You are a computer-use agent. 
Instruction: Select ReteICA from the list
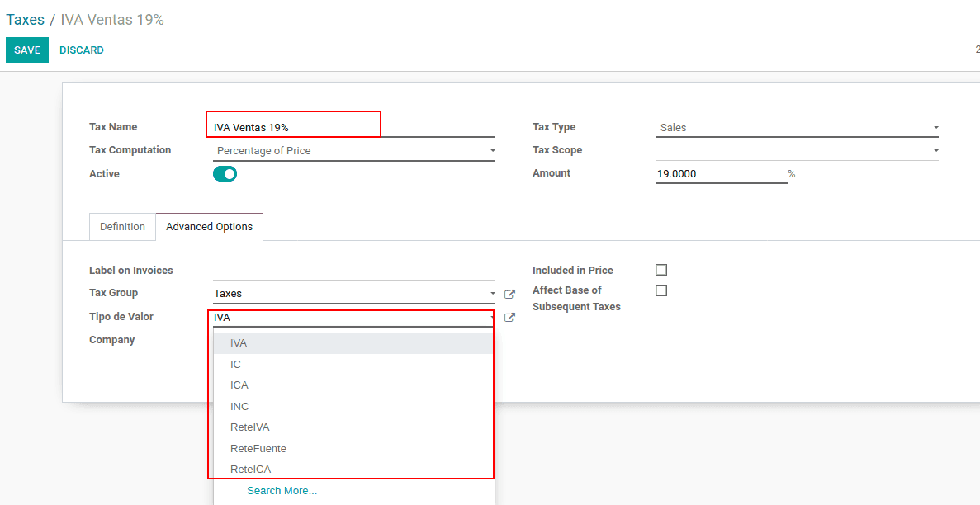[x=353, y=470]
